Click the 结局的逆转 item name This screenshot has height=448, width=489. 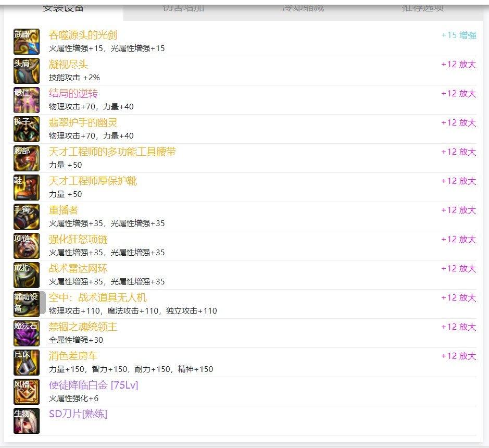click(x=73, y=94)
